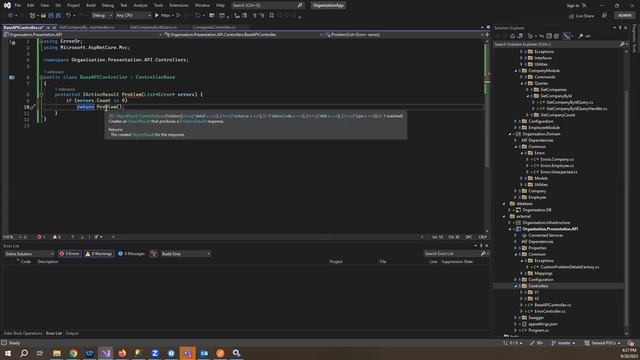Click the Search Solution Explorer field

pyautogui.click(x=558, y=44)
